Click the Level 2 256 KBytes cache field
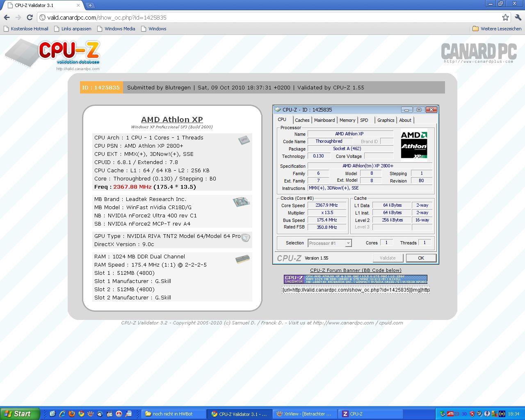525x420 pixels. [393, 220]
